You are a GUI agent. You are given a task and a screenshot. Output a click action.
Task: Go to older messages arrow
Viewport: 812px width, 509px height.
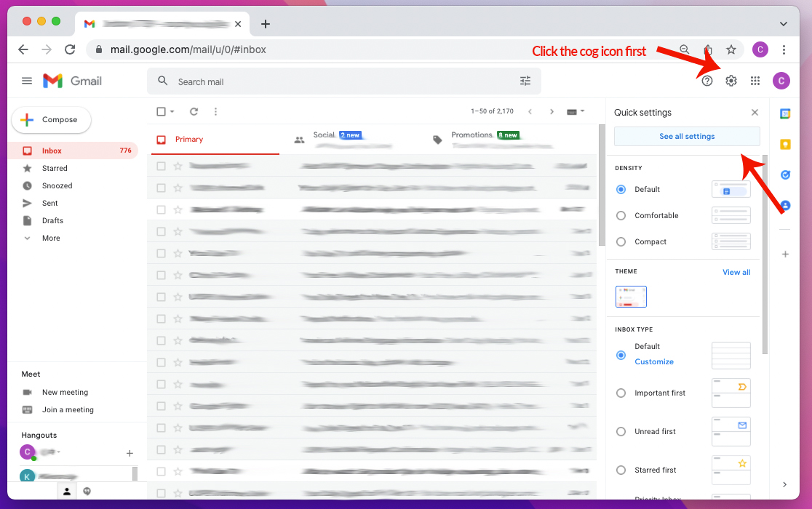[552, 111]
